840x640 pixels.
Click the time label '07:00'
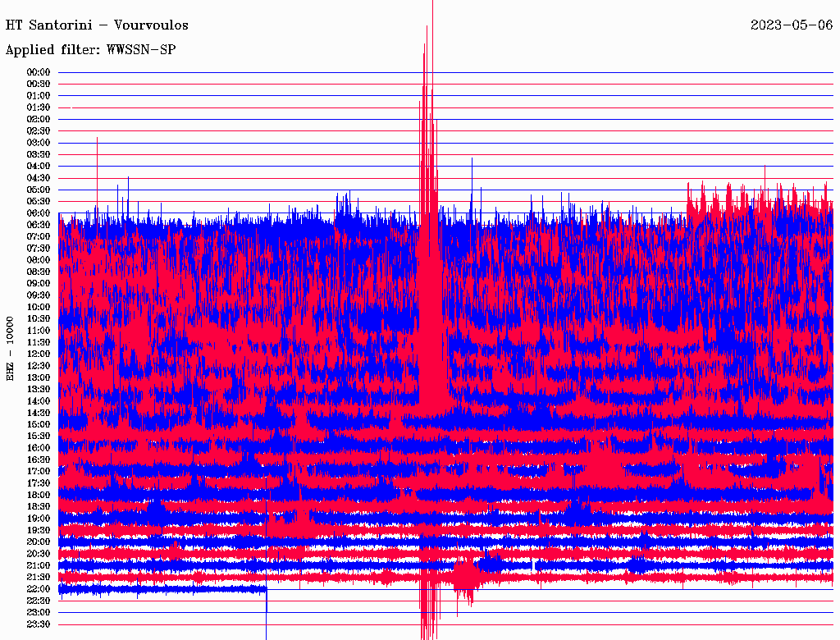pyautogui.click(x=39, y=237)
